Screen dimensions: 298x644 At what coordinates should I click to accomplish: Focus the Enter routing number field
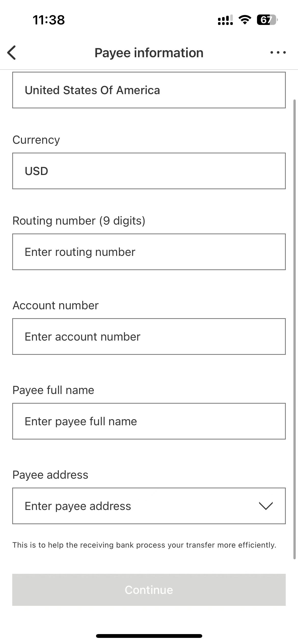pos(149,252)
